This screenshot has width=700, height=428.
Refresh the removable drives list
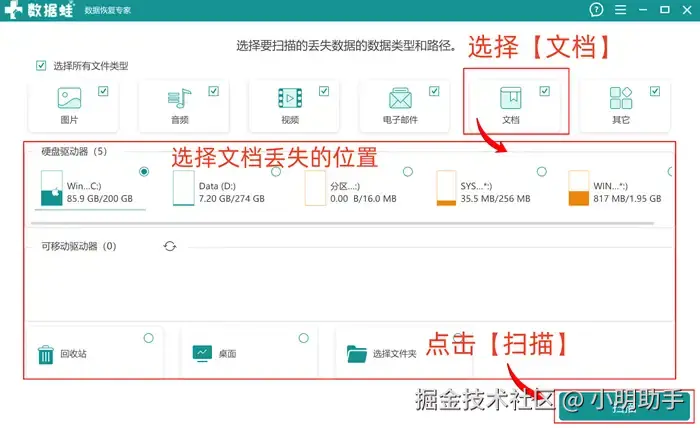pos(170,246)
